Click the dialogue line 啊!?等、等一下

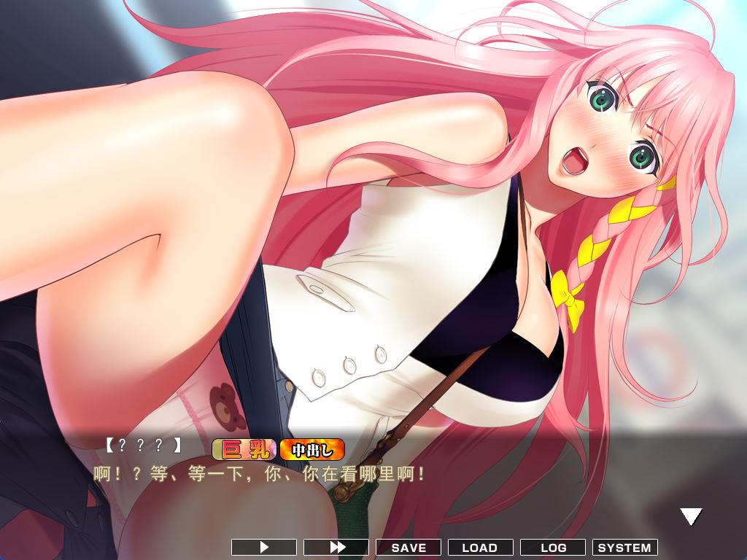[x=259, y=474]
